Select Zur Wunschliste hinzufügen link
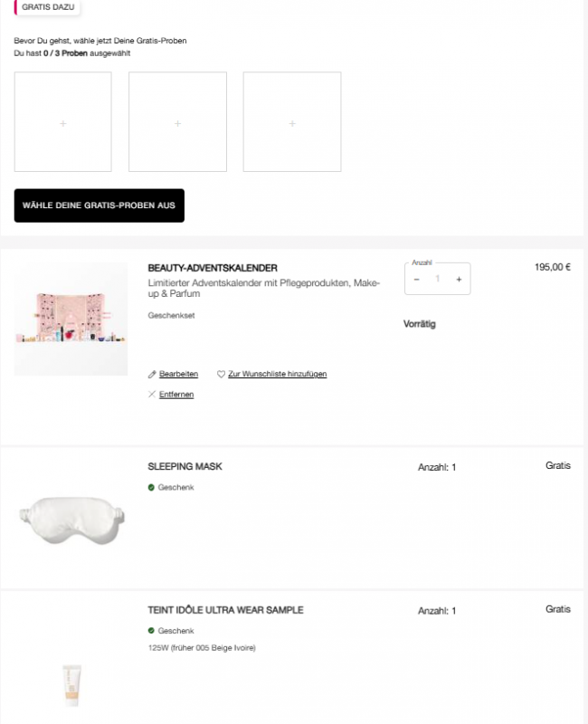This screenshot has width=588, height=724. click(278, 374)
